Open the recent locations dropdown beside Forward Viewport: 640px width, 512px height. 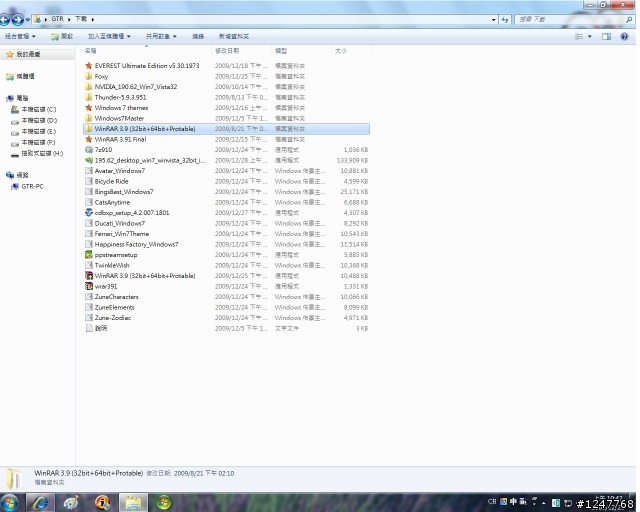[x=27, y=20]
